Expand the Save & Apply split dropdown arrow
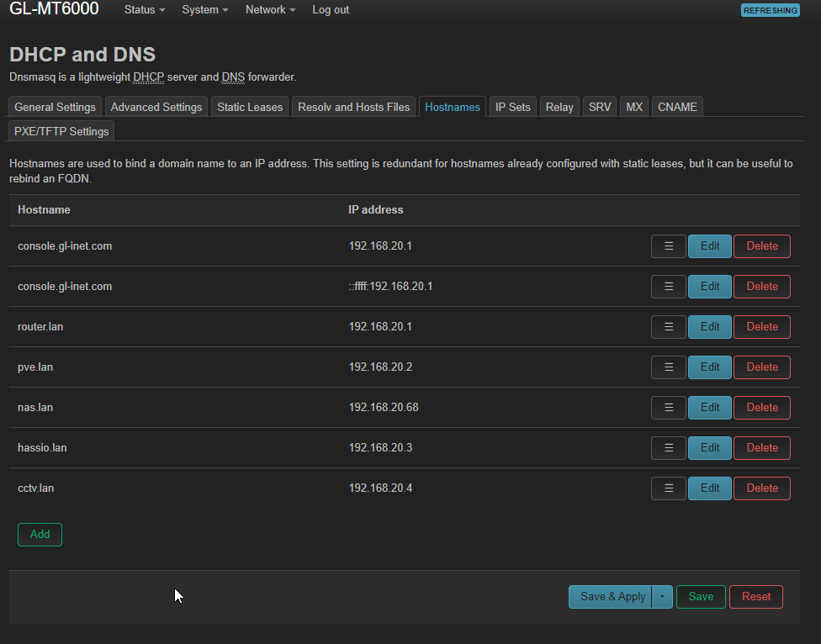Viewport: 821px width, 644px height. [x=662, y=596]
